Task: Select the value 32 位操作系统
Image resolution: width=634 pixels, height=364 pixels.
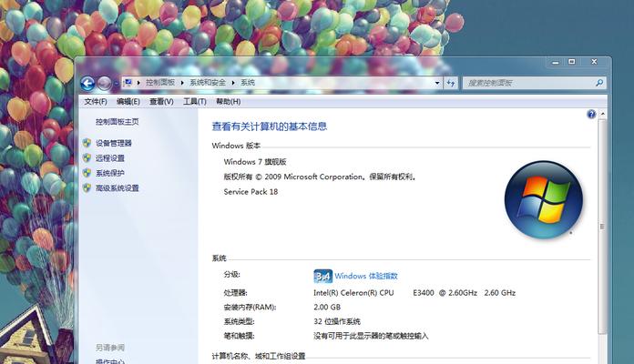Action: pyautogui.click(x=337, y=321)
